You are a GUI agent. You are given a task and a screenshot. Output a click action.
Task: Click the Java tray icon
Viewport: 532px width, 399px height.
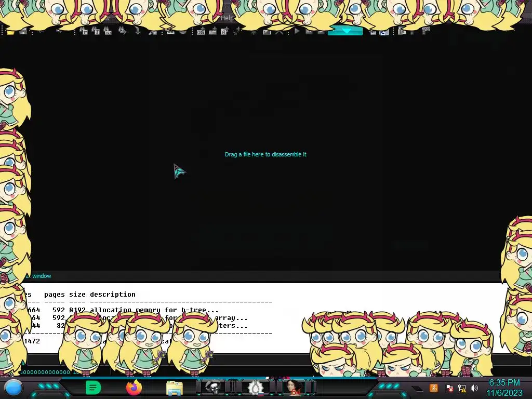[434, 388]
